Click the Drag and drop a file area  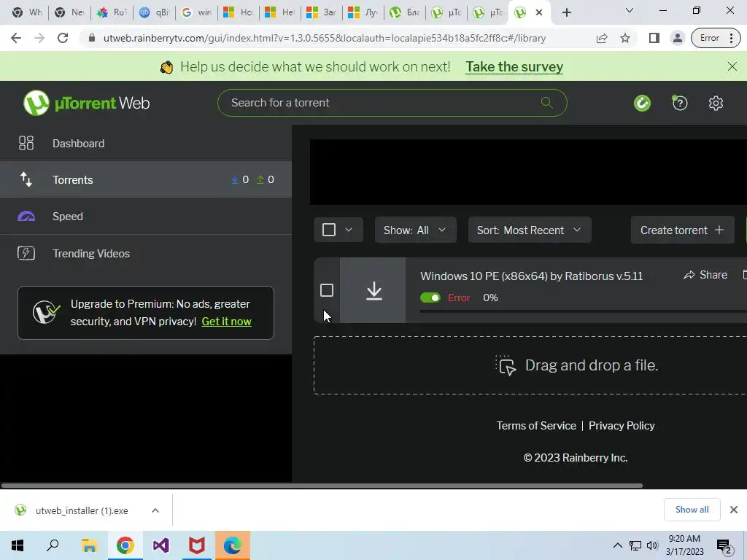pyautogui.click(x=530, y=365)
